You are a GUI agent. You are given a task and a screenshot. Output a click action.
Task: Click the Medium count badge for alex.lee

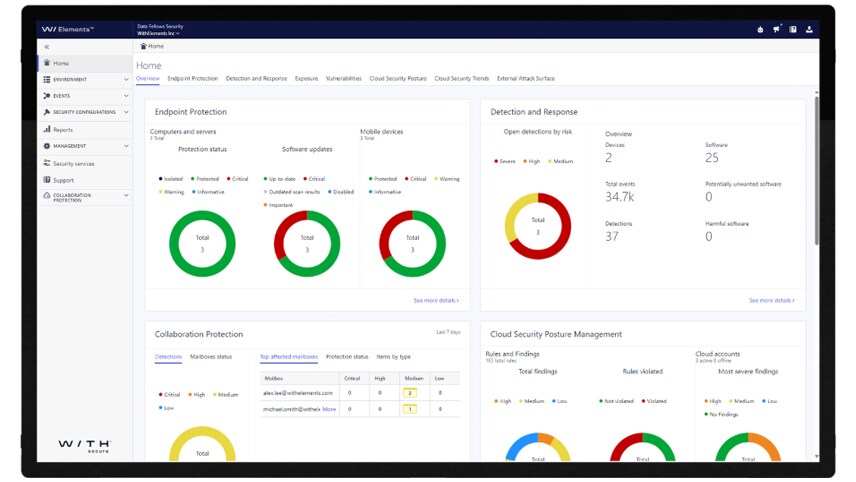point(409,393)
